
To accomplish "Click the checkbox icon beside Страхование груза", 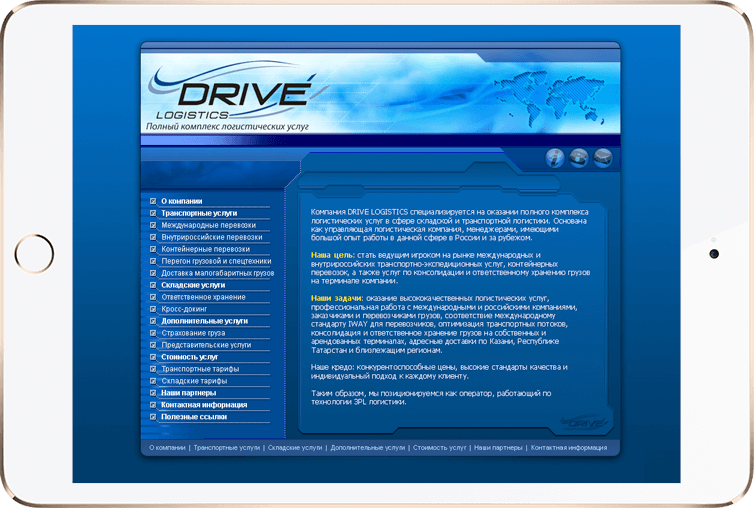I will [x=153, y=333].
